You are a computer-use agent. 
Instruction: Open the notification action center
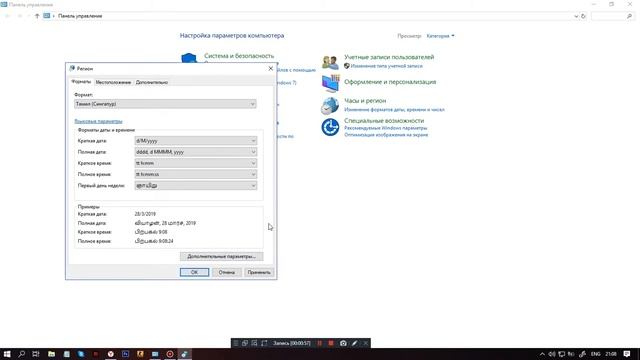point(627,354)
